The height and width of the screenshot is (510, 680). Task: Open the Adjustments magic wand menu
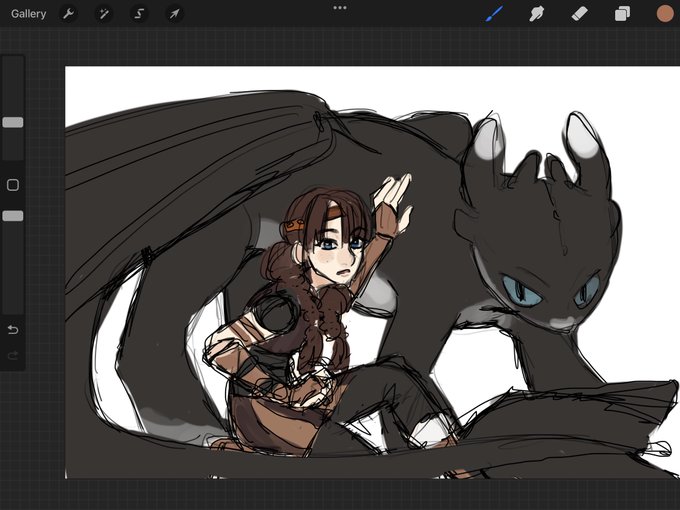coord(104,14)
